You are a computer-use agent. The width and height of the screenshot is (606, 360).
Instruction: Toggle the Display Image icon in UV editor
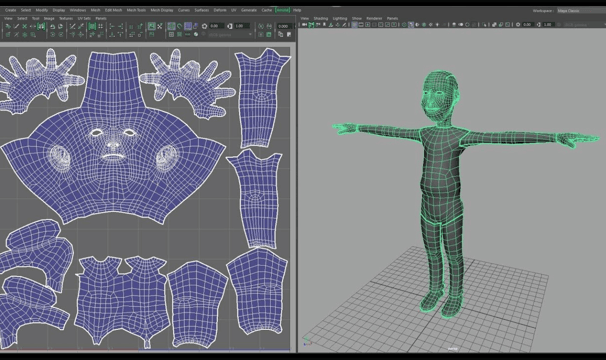point(152,26)
